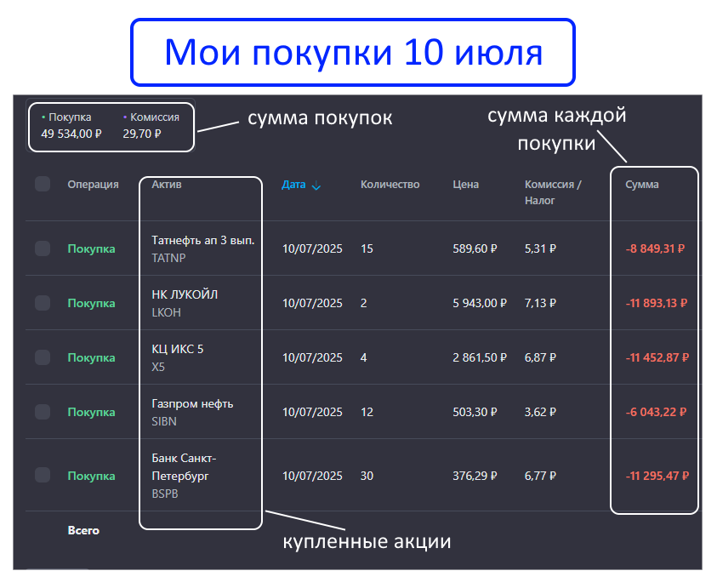Open the КЦ ИКС 5 asset
The image size is (717, 588).
click(178, 349)
